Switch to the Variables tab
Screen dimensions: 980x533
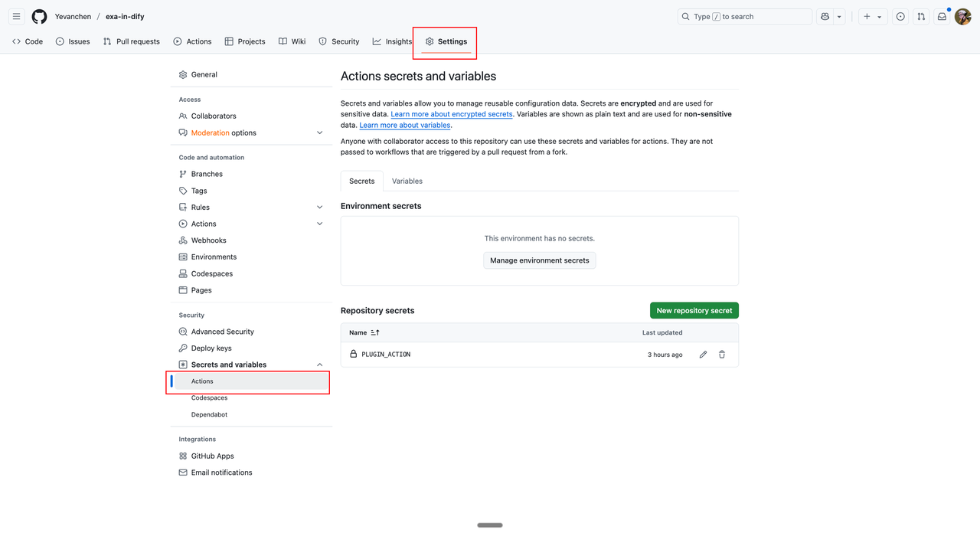[x=407, y=181]
